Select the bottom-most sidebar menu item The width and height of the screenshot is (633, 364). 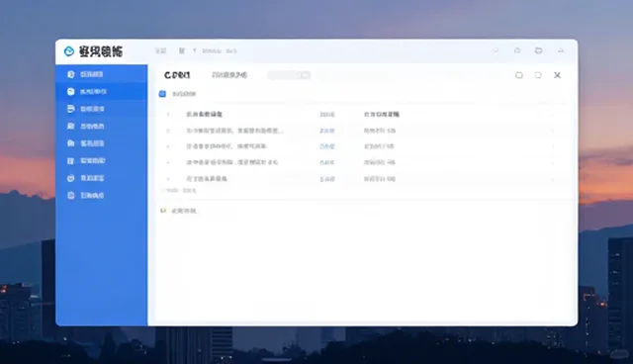point(102,195)
